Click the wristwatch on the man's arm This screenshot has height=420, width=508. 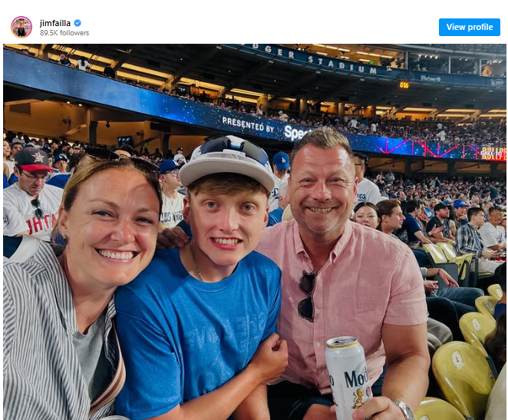pyautogui.click(x=404, y=408)
